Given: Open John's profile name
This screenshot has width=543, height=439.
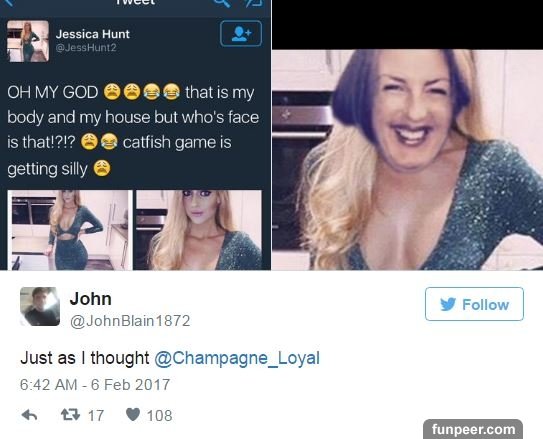Looking at the screenshot, I should 90,299.
